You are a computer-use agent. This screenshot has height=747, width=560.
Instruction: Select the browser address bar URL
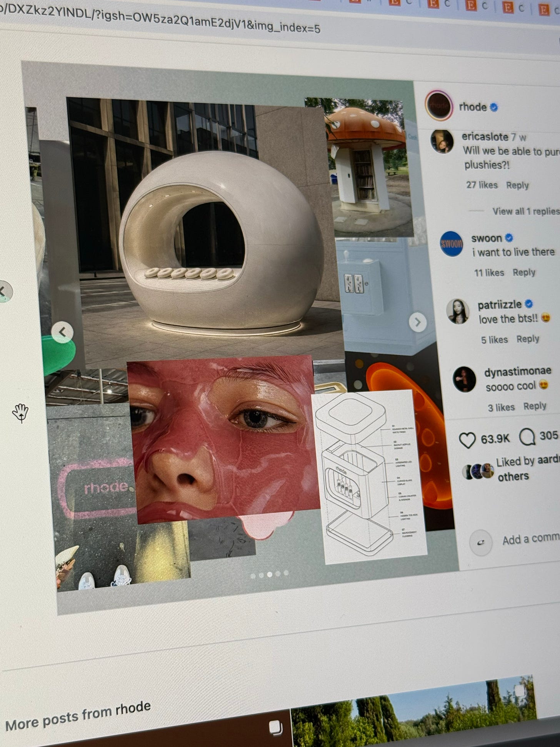coord(160,19)
